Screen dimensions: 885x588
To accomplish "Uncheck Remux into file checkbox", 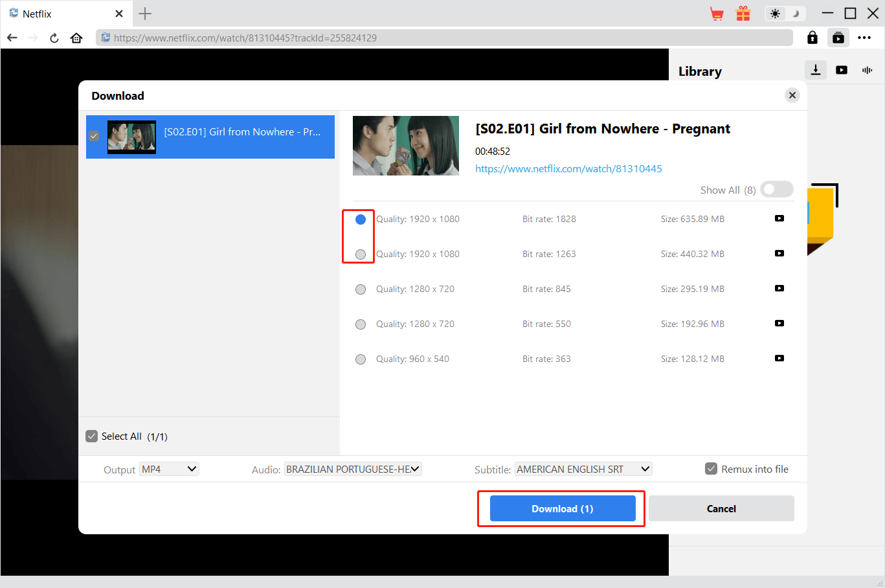I will point(711,469).
